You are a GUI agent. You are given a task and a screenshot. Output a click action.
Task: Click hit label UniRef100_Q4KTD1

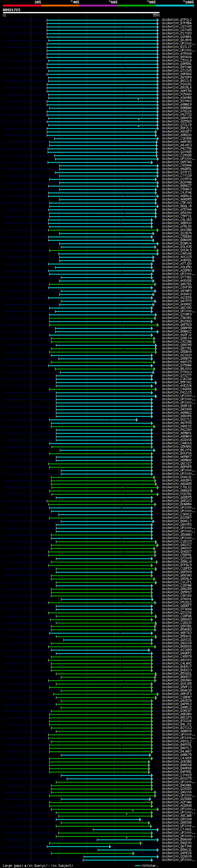click(177, 284)
